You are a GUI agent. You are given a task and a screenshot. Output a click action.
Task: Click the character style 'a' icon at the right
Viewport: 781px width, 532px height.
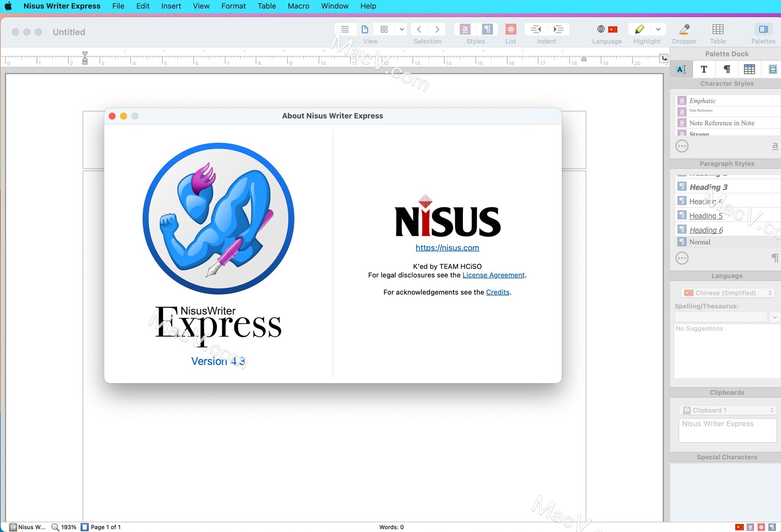point(775,146)
